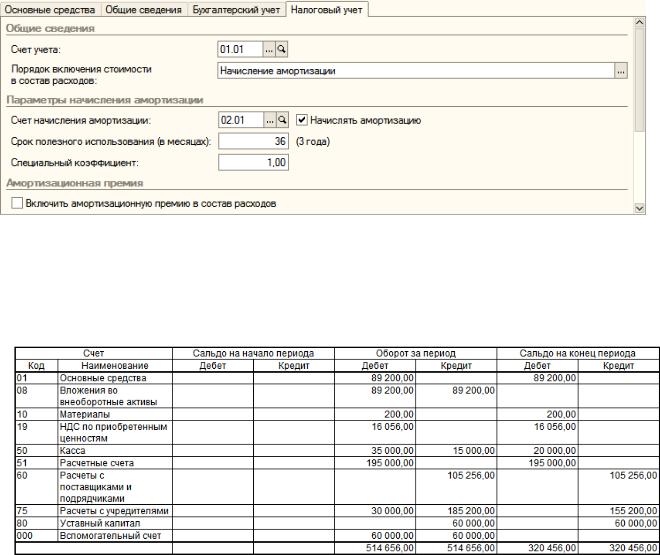Screen dimensions: 660x555
Task: Click account code 75 cell
Action: [36, 511]
